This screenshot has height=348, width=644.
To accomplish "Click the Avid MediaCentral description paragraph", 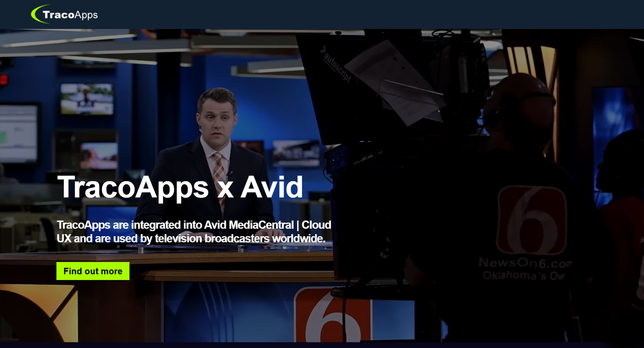I will tap(194, 231).
